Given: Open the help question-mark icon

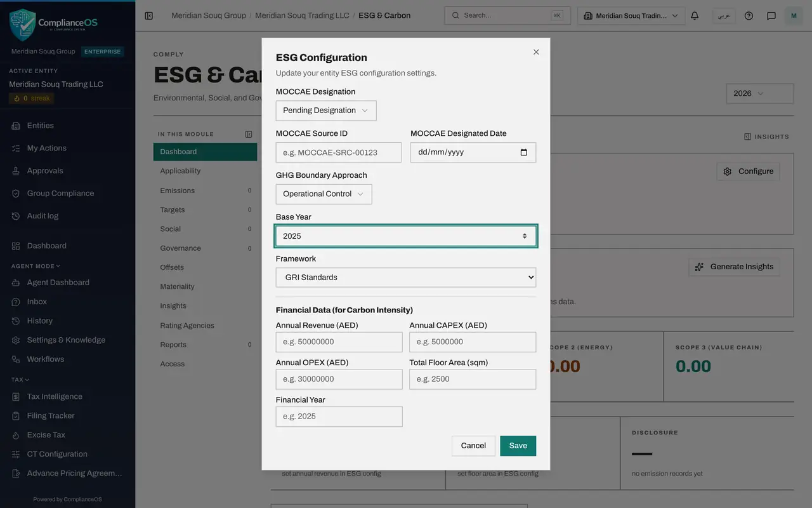Looking at the screenshot, I should coord(749,15).
